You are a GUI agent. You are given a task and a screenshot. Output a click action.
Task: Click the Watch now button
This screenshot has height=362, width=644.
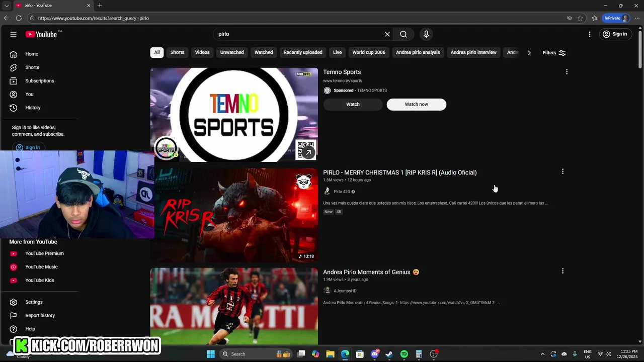click(417, 104)
